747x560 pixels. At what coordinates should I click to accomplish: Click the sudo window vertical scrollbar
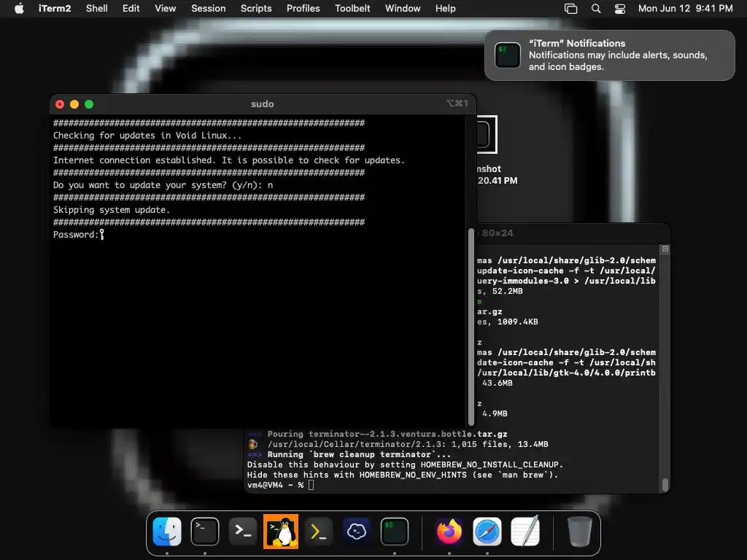[x=471, y=327]
